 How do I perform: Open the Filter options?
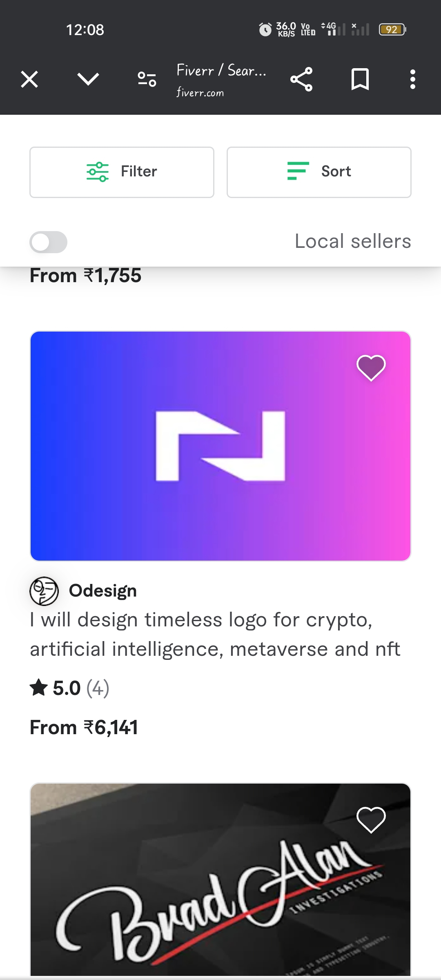coord(122,172)
